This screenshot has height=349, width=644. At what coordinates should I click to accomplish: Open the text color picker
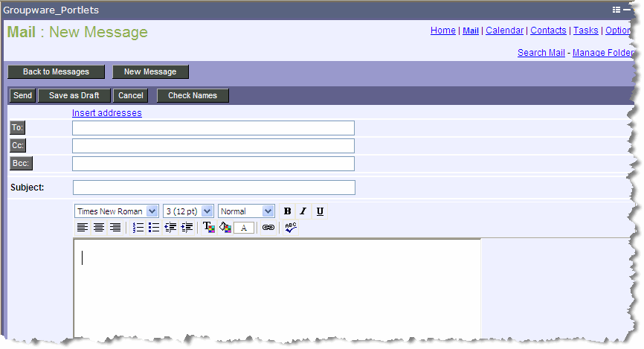(209, 227)
